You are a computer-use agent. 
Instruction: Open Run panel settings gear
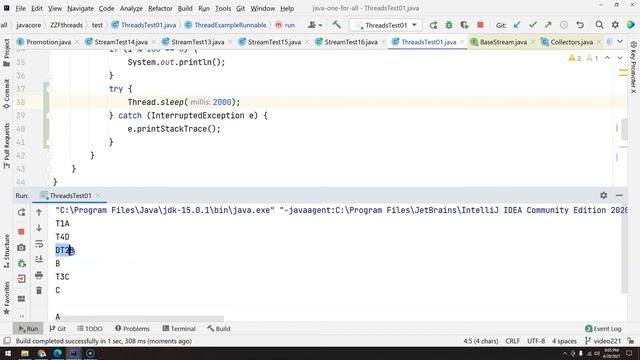(604, 196)
